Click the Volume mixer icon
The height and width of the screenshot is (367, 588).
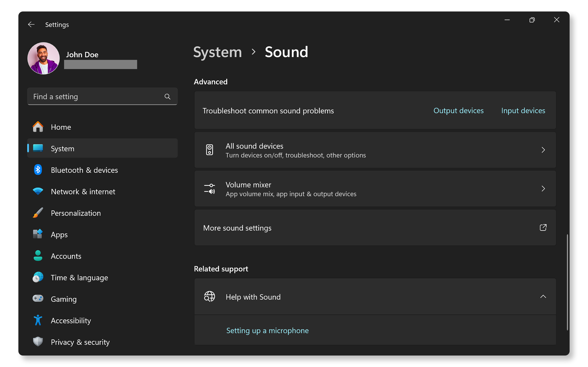[x=209, y=189]
